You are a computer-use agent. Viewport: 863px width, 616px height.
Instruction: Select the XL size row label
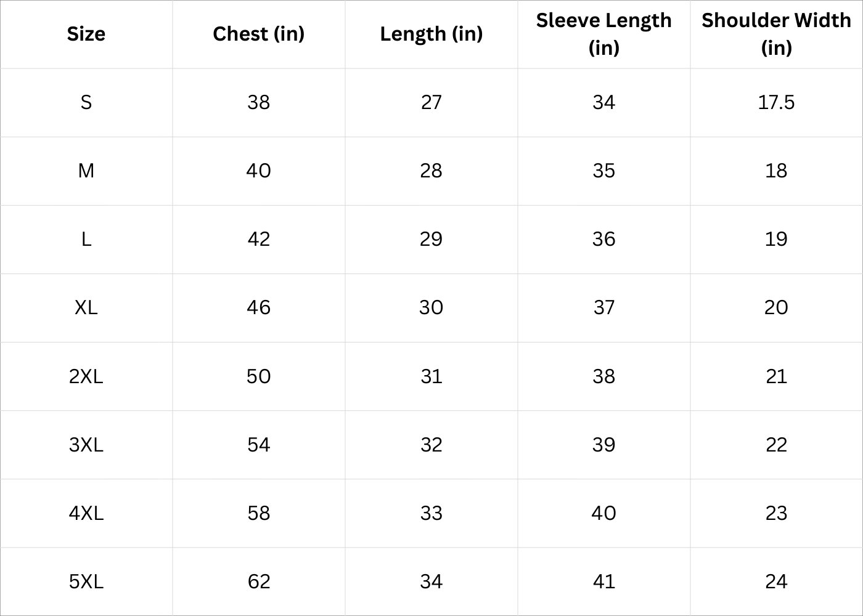86,307
